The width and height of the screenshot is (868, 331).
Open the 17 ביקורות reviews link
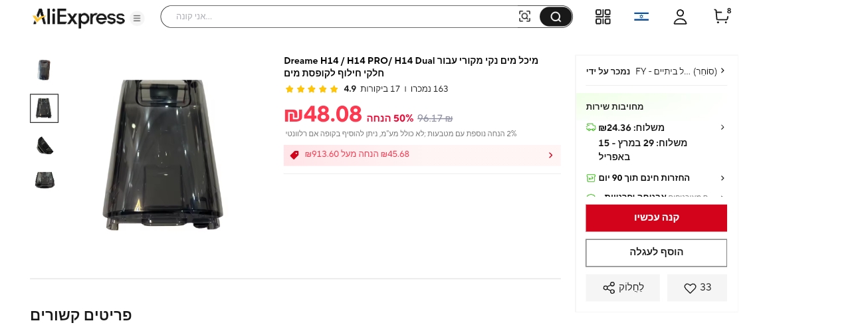(380, 89)
